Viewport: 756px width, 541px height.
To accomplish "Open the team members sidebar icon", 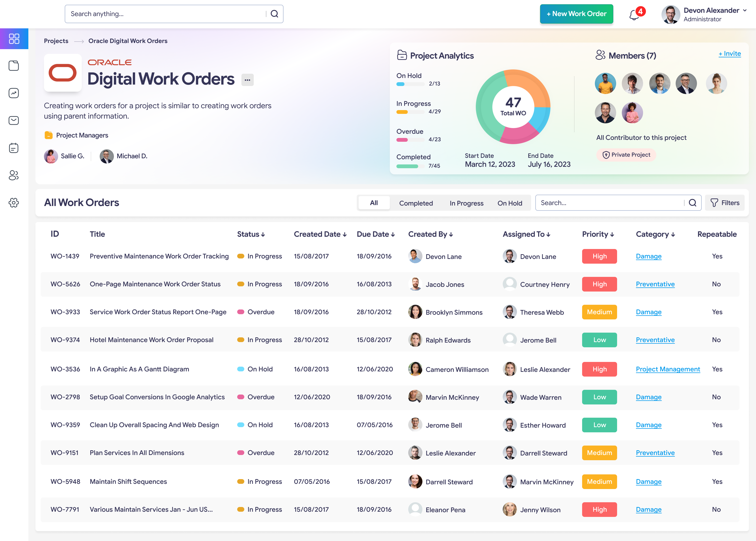I will (14, 175).
